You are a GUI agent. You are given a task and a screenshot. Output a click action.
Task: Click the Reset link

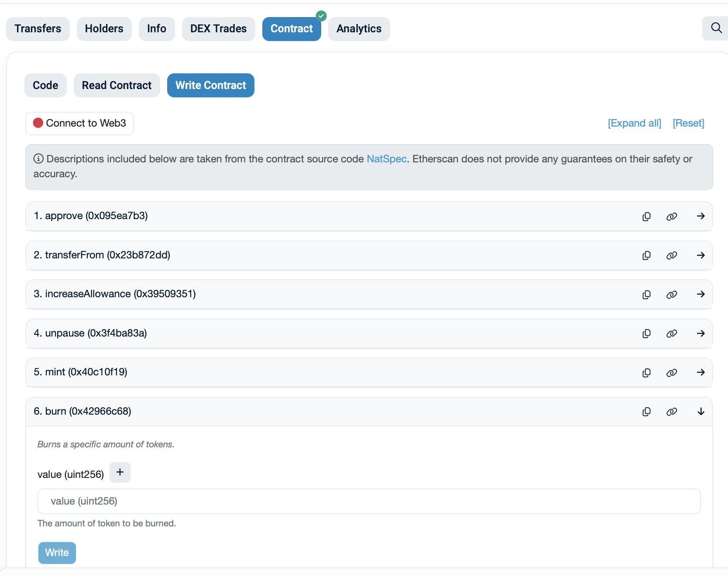coord(688,123)
